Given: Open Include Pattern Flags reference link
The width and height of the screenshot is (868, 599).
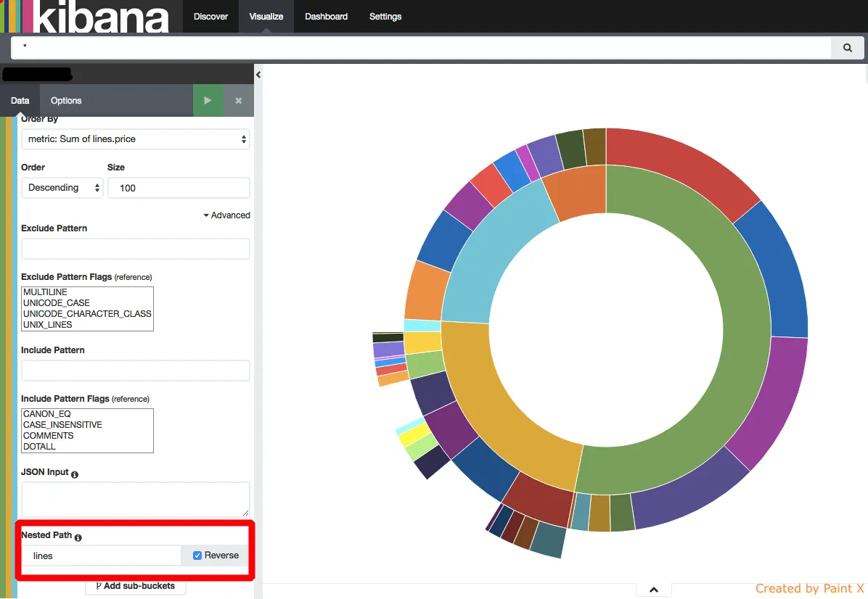Looking at the screenshot, I should point(130,400).
